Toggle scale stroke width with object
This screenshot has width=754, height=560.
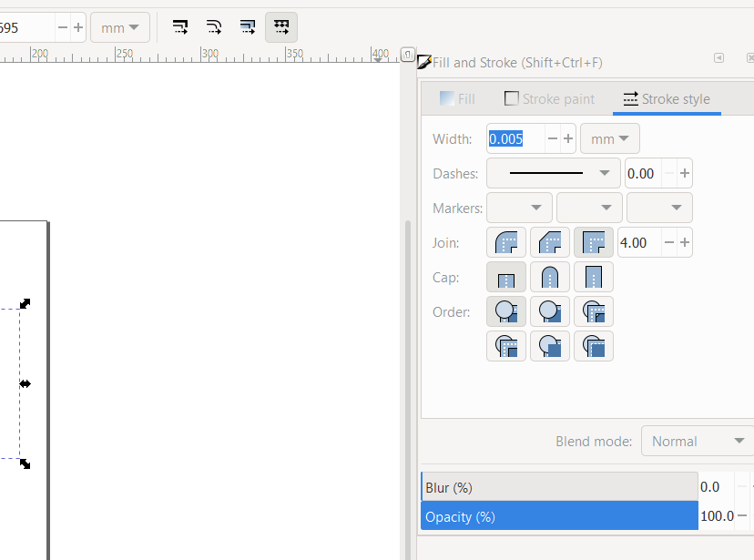[x=180, y=27]
